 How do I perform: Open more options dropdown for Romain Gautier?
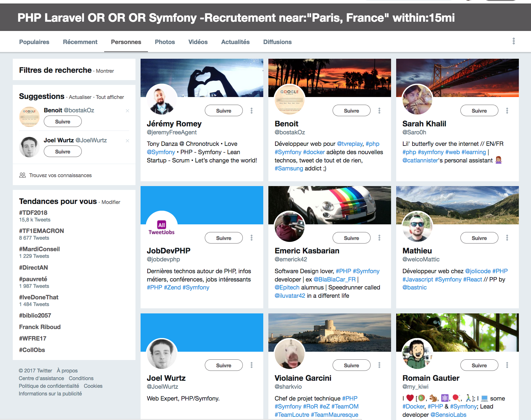tap(507, 365)
